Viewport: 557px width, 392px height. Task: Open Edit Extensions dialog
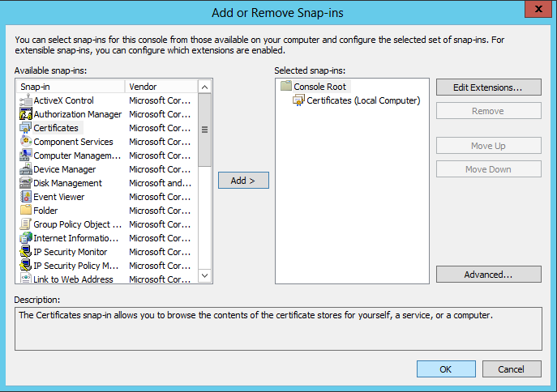488,87
